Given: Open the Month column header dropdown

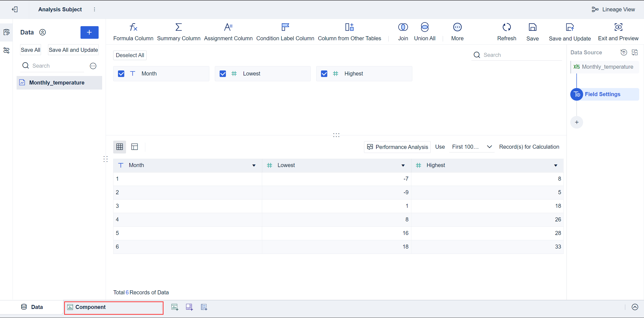Looking at the screenshot, I should 254,165.
